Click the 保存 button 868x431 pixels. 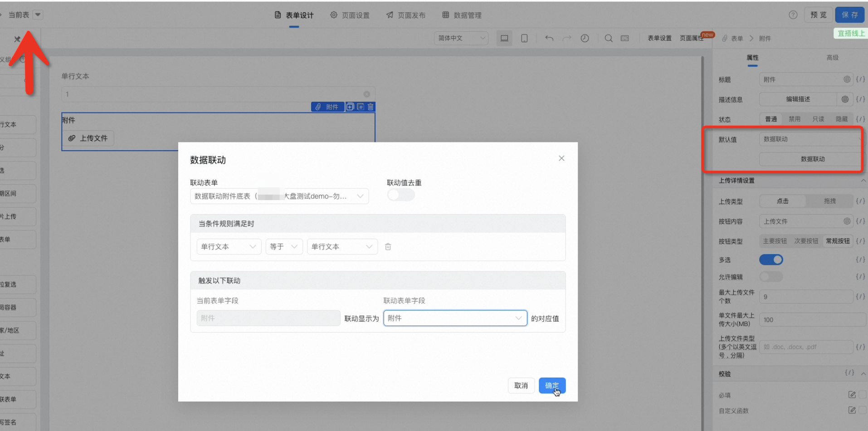850,15
